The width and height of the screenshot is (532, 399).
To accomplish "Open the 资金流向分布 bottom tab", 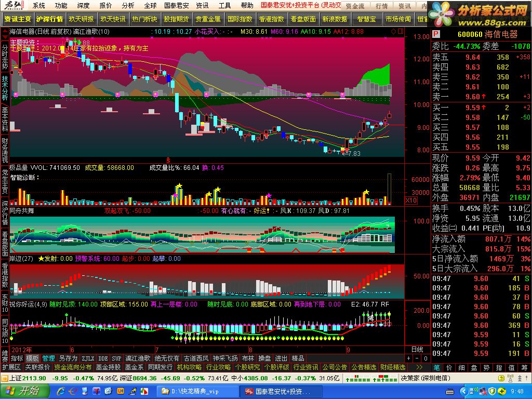I will click(73, 367).
